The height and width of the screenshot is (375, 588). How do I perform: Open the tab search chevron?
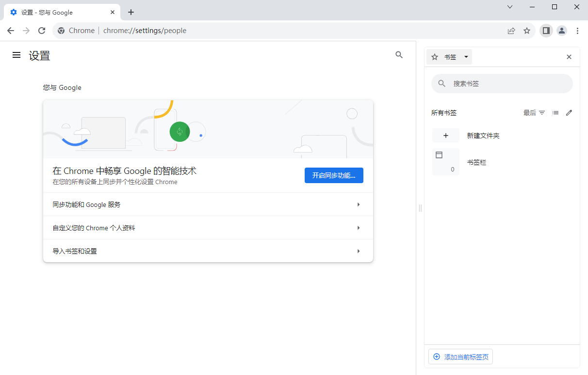tap(510, 7)
